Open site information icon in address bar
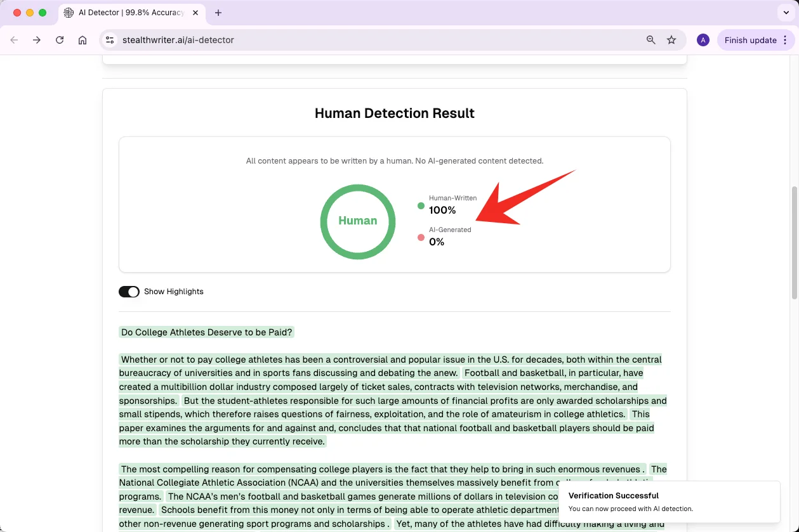The width and height of the screenshot is (799, 532). [110, 40]
